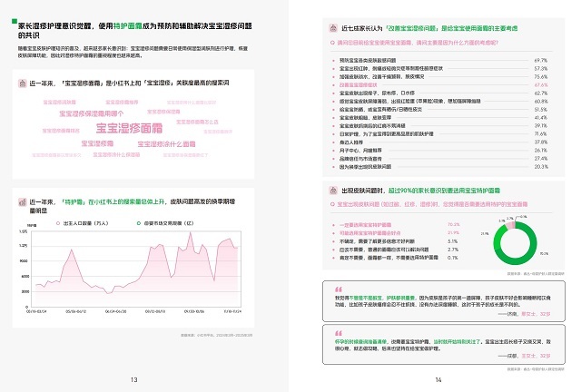Click the 71.6% value in the survey list
The image size is (581, 392).
click(541, 133)
